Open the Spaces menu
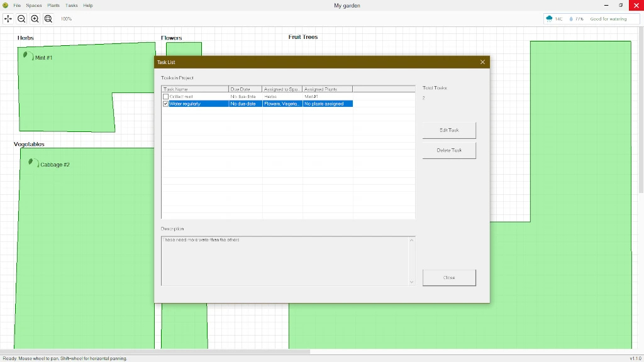Image resolution: width=644 pixels, height=362 pixels. point(34,5)
